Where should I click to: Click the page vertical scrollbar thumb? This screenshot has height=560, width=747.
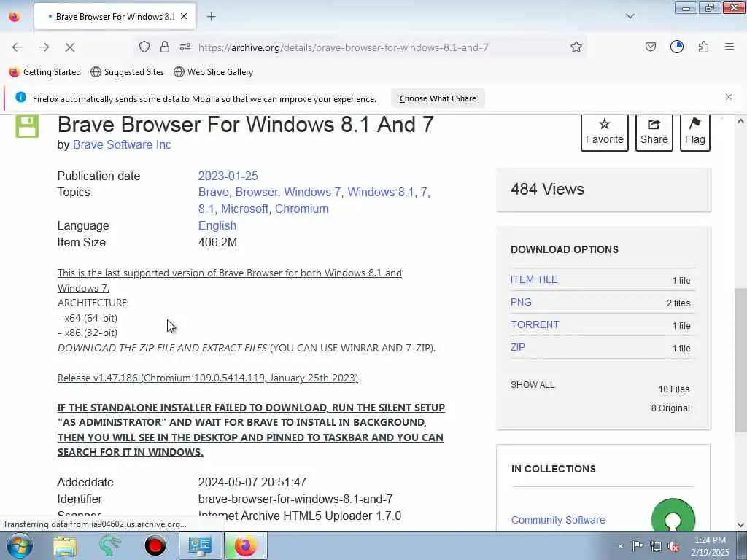tap(740, 360)
